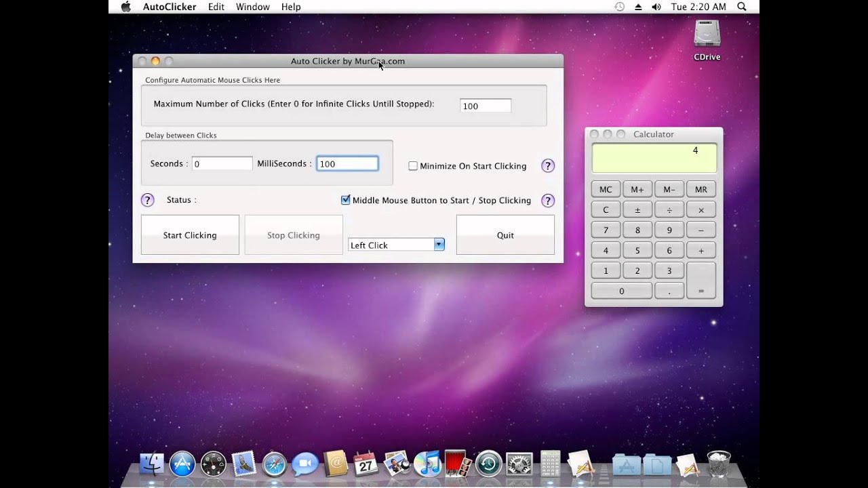Click the ÷ divide key in Calculator
This screenshot has height=488, width=868.
coord(669,210)
